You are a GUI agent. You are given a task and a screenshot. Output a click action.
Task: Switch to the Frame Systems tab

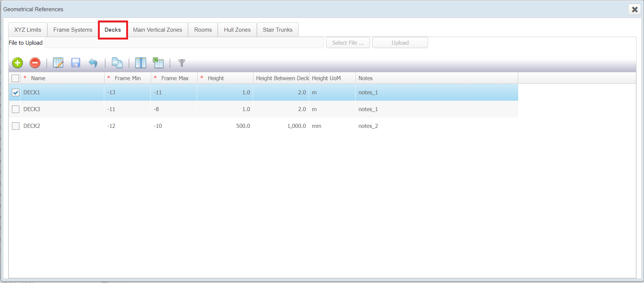73,30
